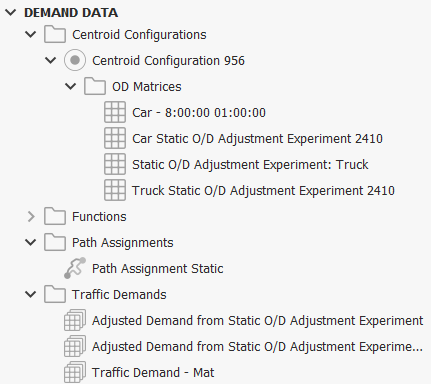Screen dimensions: 431x384
Task: Collapse the Path Assignments folder
Action: 31,242
